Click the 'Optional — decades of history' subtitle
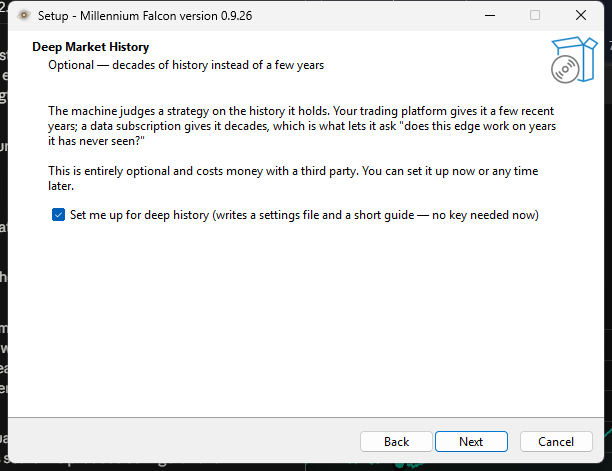 click(x=186, y=65)
